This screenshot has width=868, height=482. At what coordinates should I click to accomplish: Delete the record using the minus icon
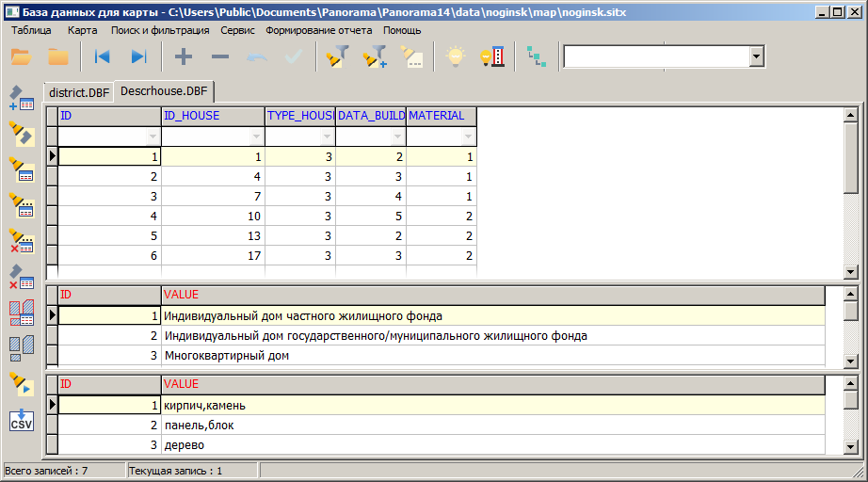point(220,56)
